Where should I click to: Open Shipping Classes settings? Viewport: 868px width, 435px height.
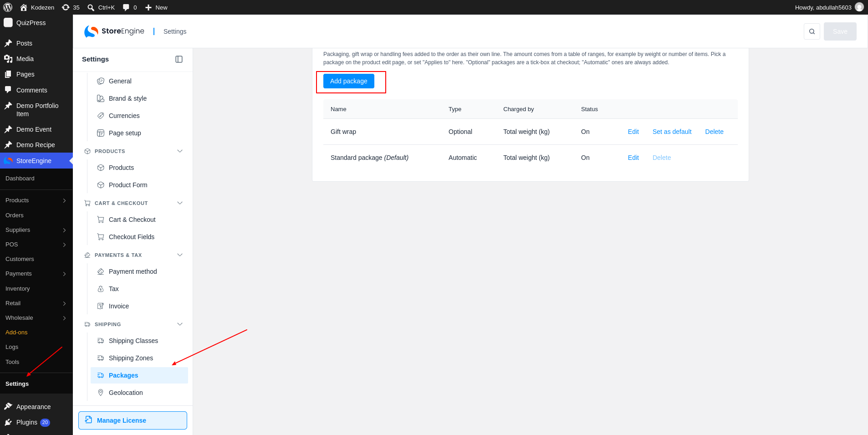coord(139,341)
